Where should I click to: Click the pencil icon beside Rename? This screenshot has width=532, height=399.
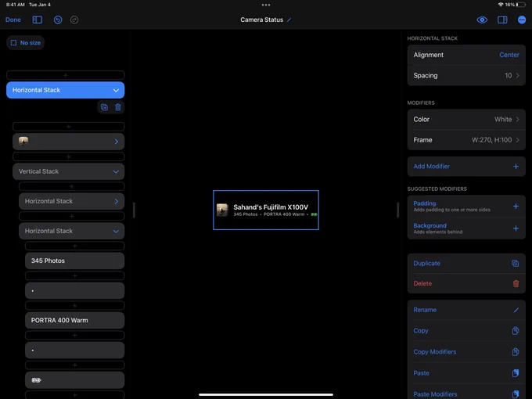click(516, 310)
